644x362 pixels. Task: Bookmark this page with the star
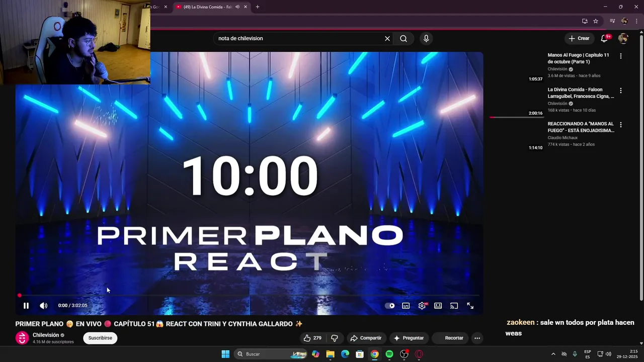(x=596, y=21)
